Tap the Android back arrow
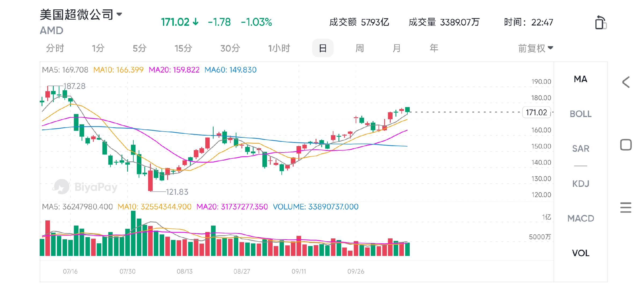This screenshot has width=644, height=290. 626,82
